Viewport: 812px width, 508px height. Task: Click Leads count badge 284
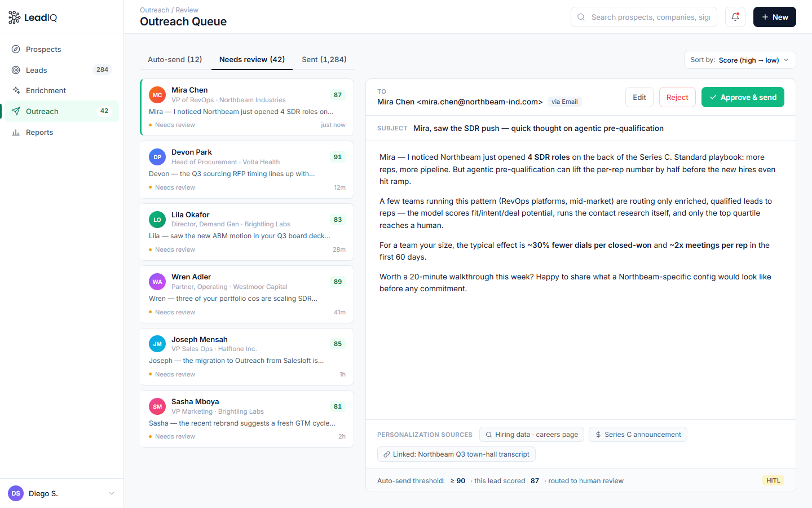point(102,70)
